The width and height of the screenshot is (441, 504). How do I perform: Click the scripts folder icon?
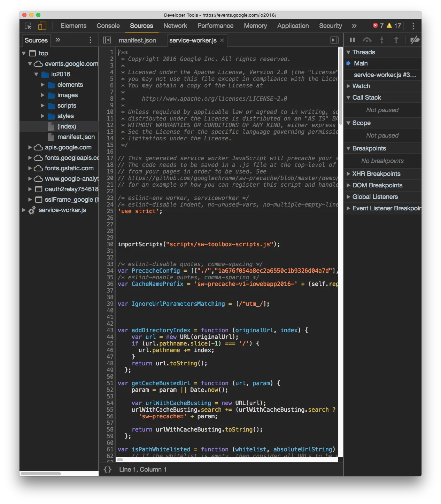pos(51,106)
